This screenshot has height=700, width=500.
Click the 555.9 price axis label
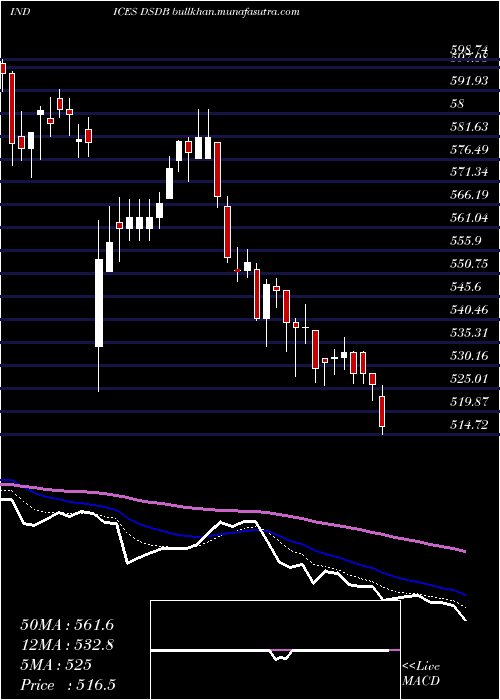click(466, 241)
